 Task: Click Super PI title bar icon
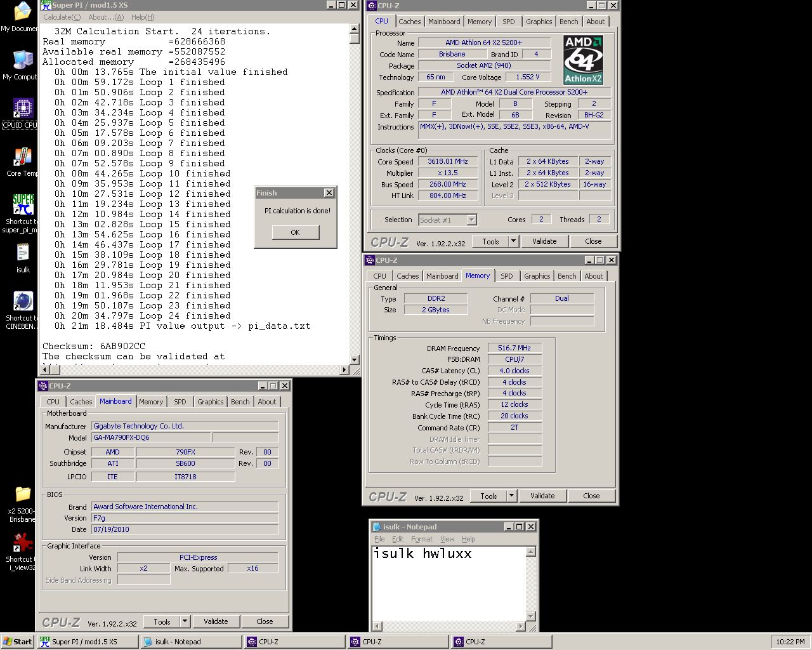(45, 5)
